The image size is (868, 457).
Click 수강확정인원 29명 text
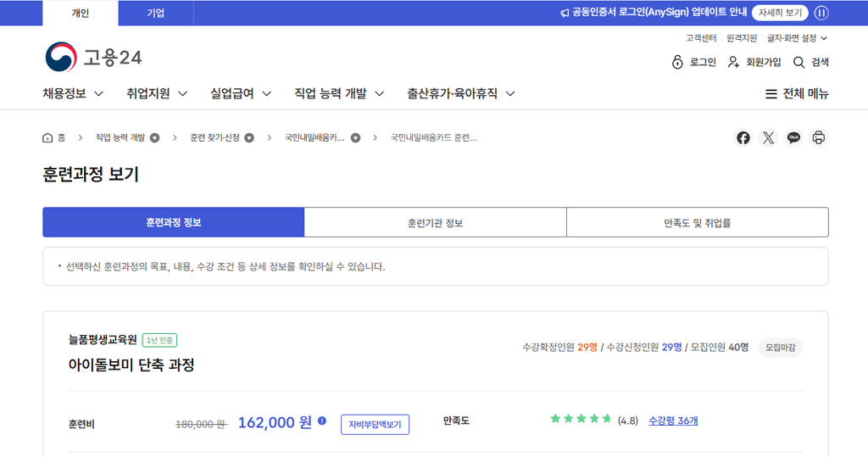(559, 348)
